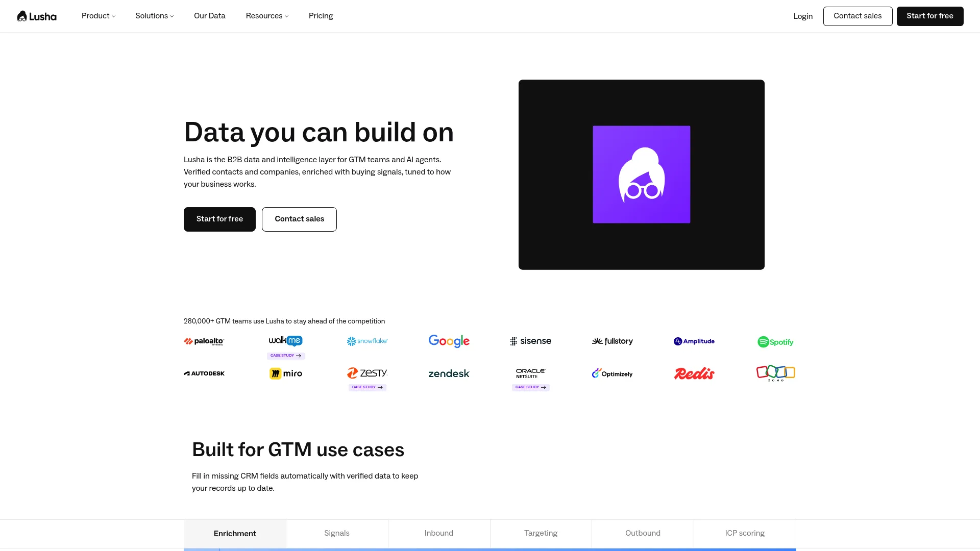Select the Enrichment tab

pyautogui.click(x=235, y=534)
